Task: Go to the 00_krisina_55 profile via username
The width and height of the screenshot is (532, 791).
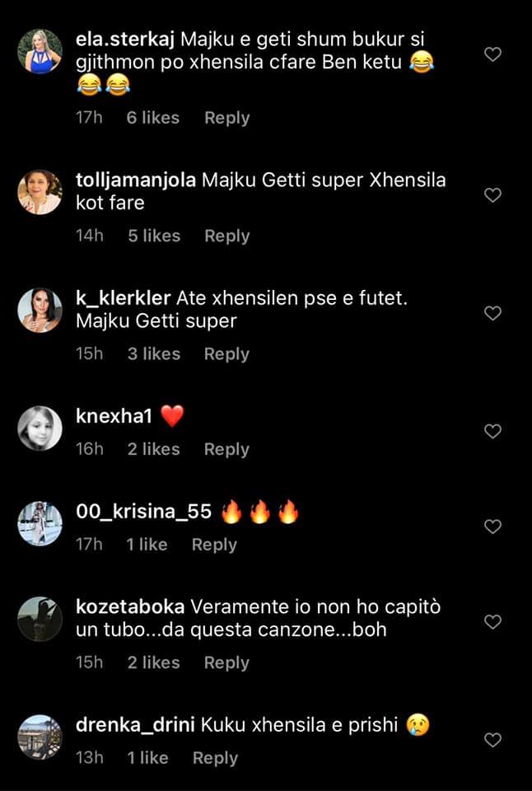Action: pos(144,513)
